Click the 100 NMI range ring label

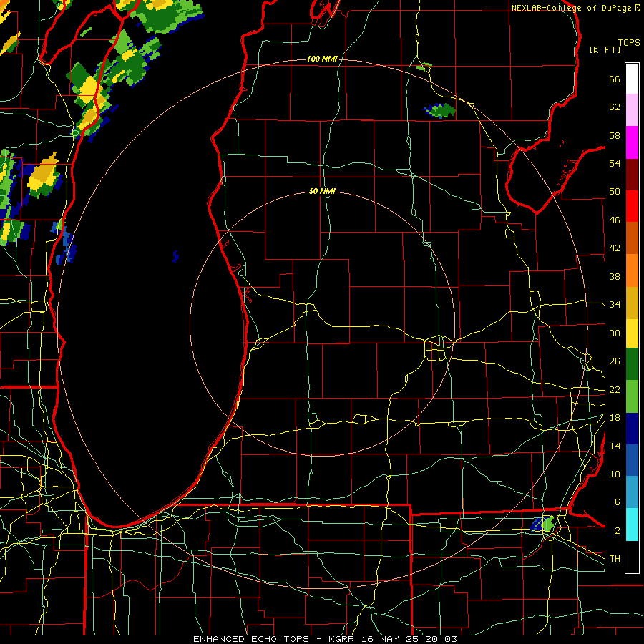(x=322, y=59)
